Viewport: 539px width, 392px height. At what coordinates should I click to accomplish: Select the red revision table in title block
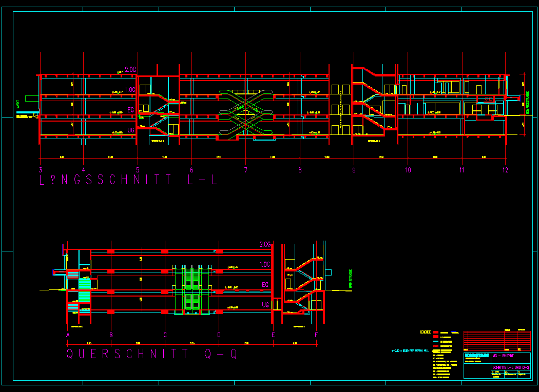click(x=497, y=340)
